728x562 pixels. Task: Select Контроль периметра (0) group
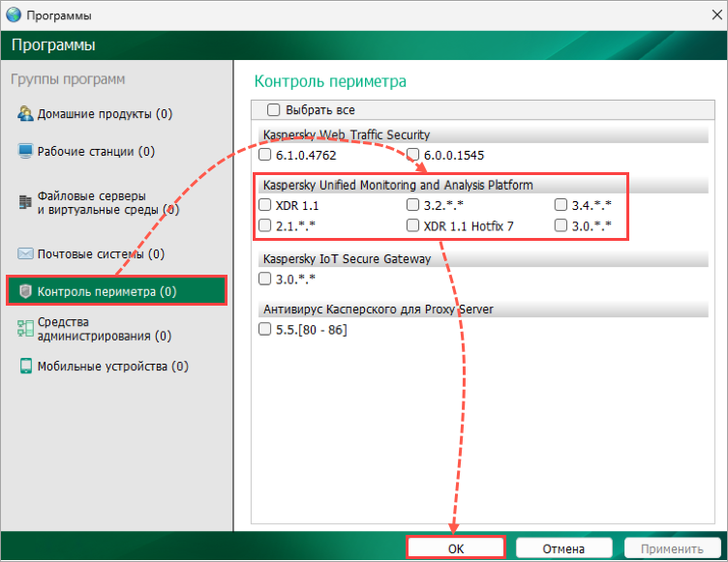(x=116, y=291)
